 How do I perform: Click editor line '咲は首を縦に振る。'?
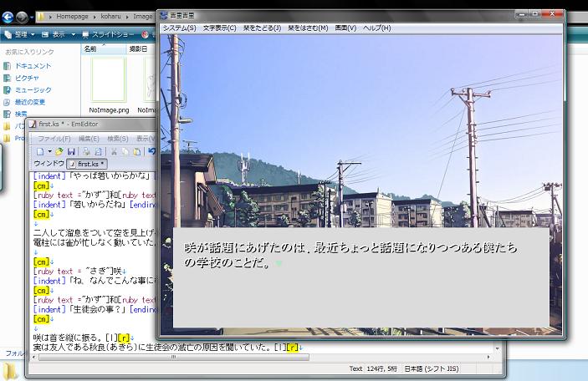click(x=84, y=338)
